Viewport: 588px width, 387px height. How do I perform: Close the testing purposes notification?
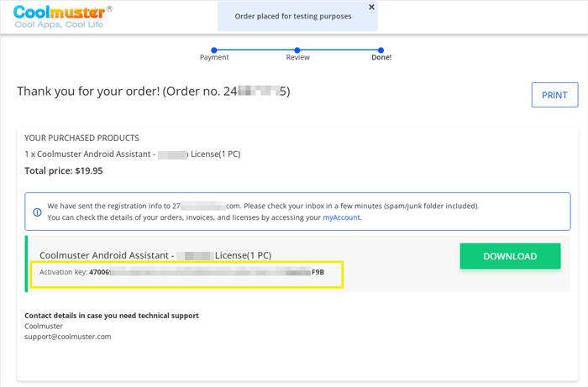coord(371,7)
